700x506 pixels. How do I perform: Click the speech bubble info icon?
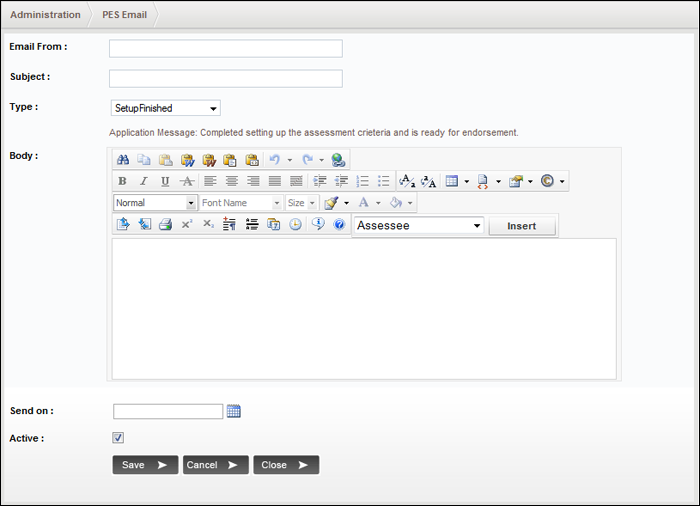coord(318,224)
